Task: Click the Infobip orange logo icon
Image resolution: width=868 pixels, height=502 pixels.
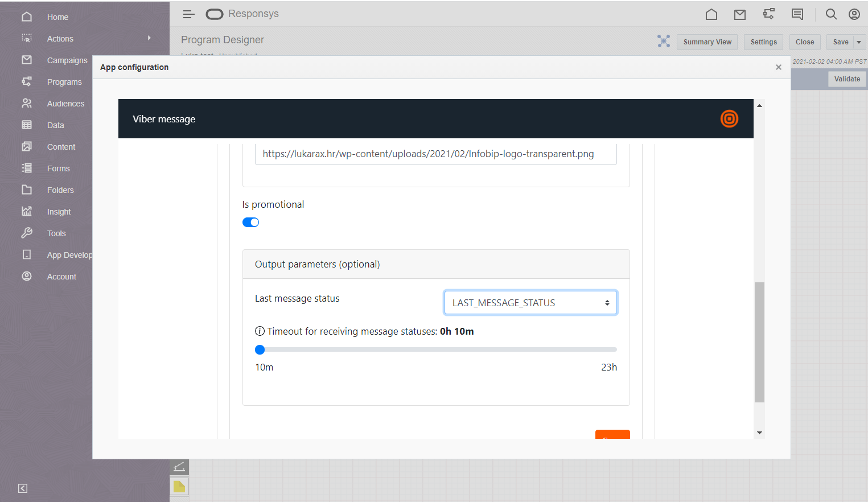Action: [x=729, y=119]
